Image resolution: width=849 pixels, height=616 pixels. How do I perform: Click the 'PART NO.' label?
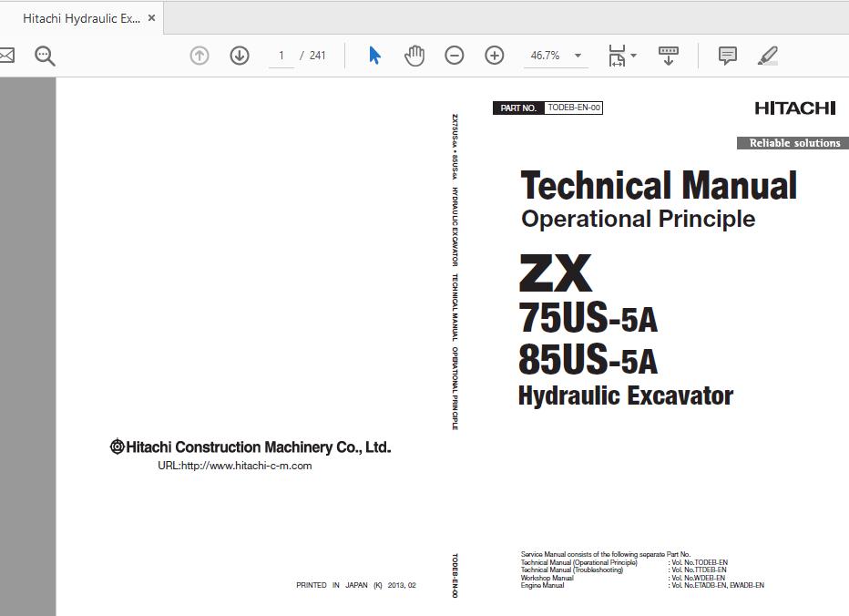click(518, 108)
